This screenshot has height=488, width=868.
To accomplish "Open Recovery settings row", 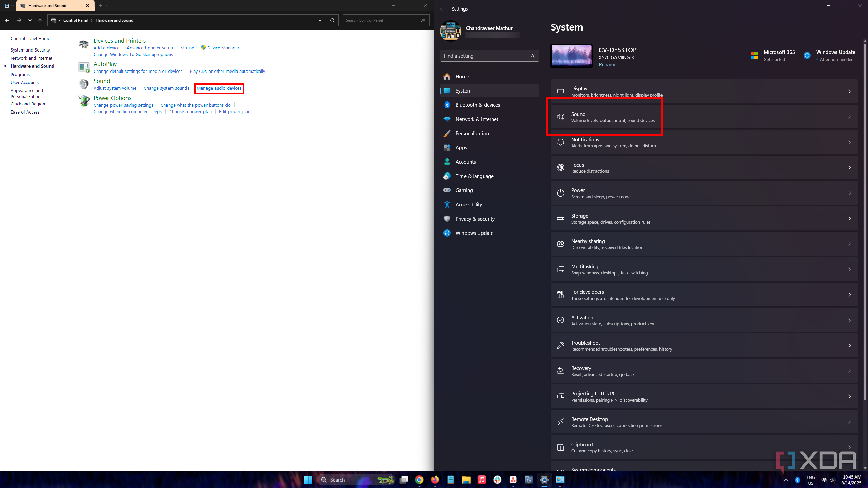I will (x=704, y=371).
